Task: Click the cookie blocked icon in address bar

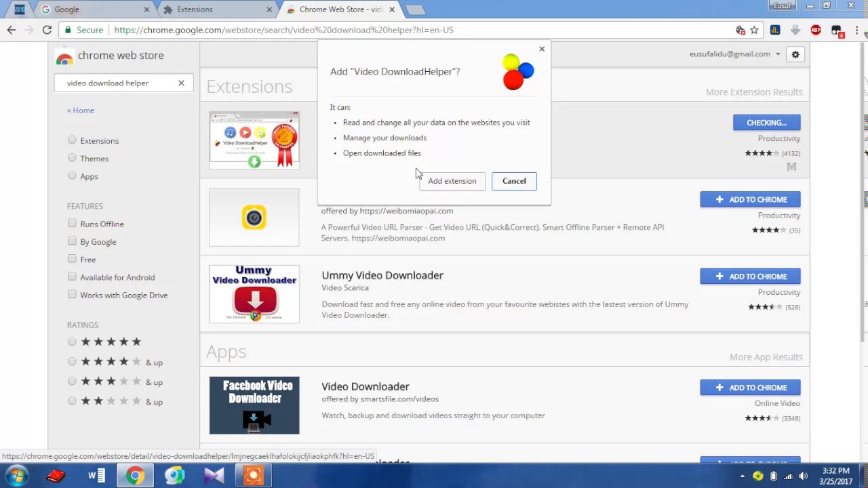Action: coord(740,30)
